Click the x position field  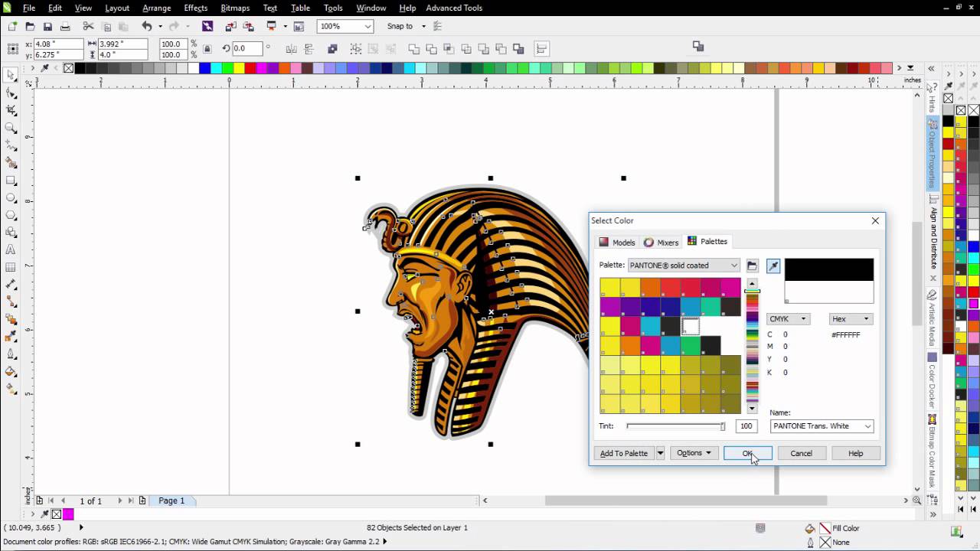tap(58, 44)
